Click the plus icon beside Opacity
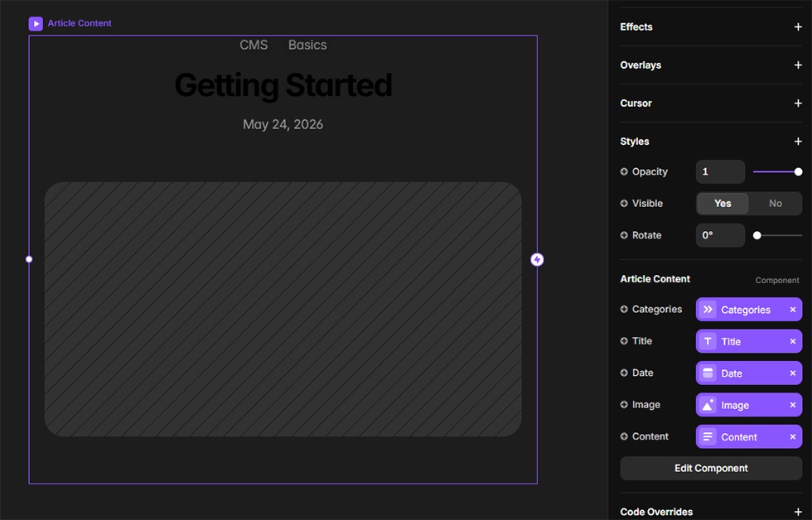The width and height of the screenshot is (812, 520). click(624, 171)
